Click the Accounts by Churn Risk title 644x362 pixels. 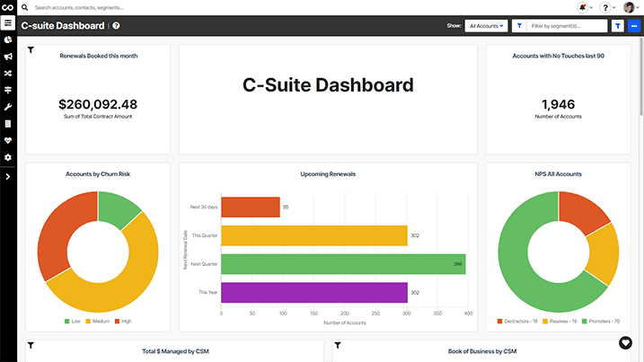98,174
